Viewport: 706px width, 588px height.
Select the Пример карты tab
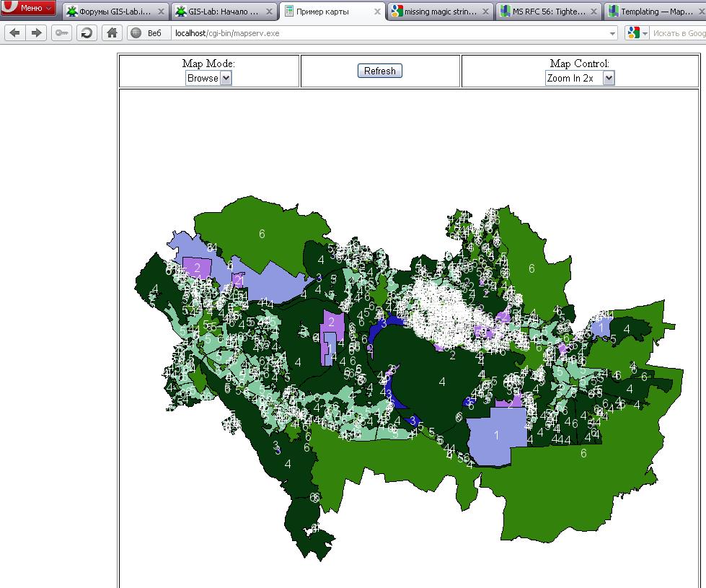click(332, 12)
